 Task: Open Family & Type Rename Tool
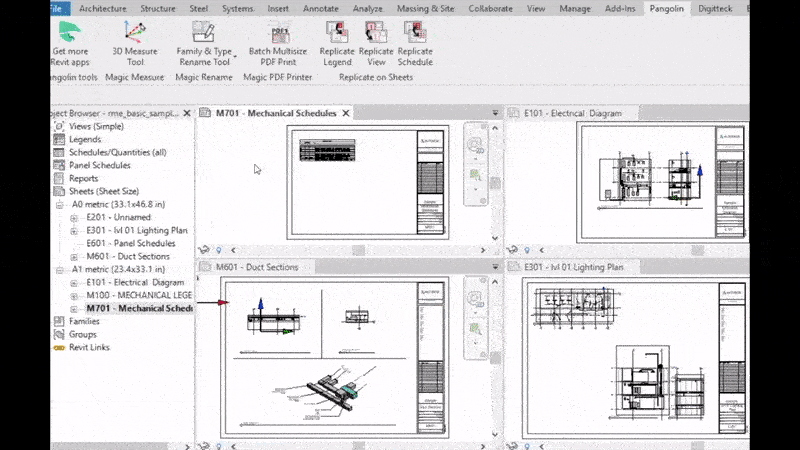[x=204, y=44]
